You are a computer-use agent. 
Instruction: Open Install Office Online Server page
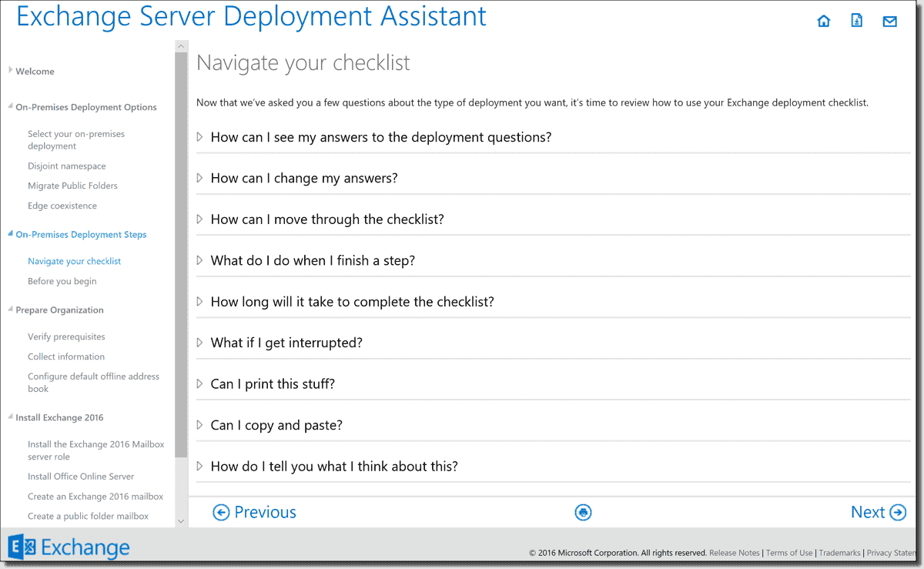pyautogui.click(x=81, y=477)
